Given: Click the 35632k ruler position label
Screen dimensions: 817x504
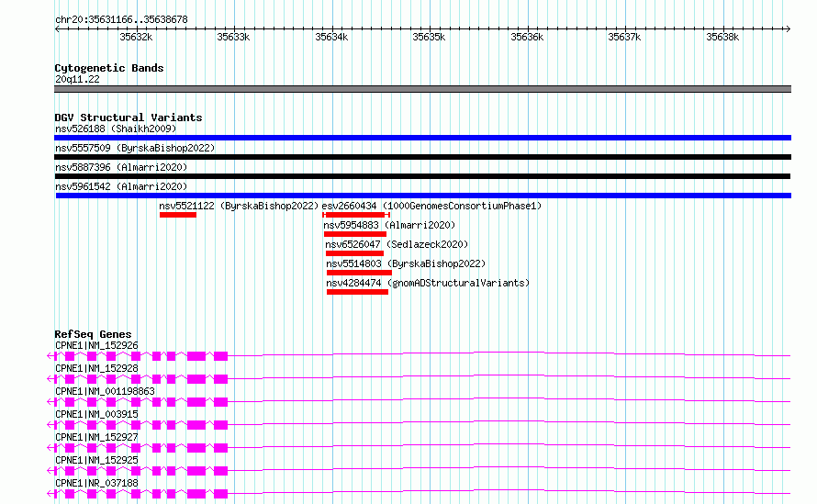Looking at the screenshot, I should pyautogui.click(x=136, y=37).
